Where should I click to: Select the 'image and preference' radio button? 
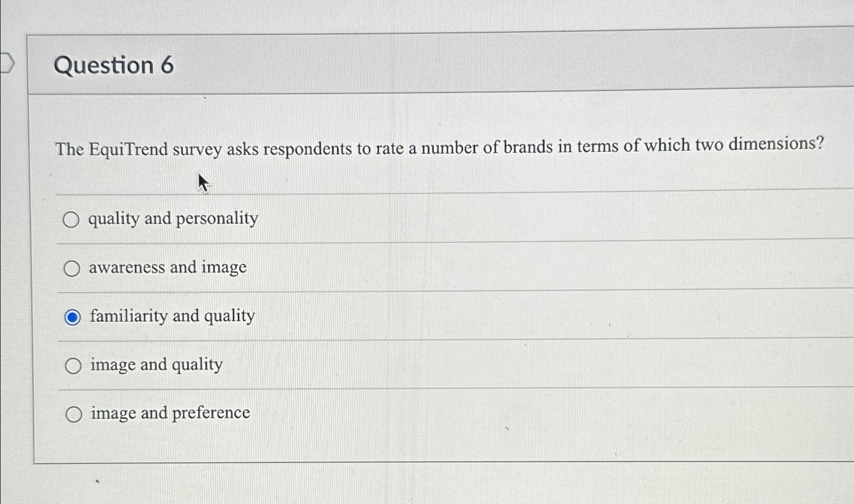click(x=72, y=414)
